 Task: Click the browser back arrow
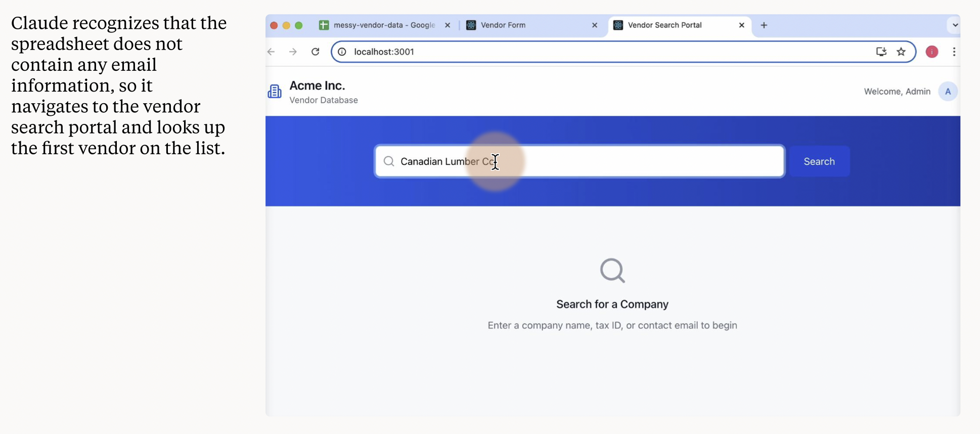tap(272, 52)
